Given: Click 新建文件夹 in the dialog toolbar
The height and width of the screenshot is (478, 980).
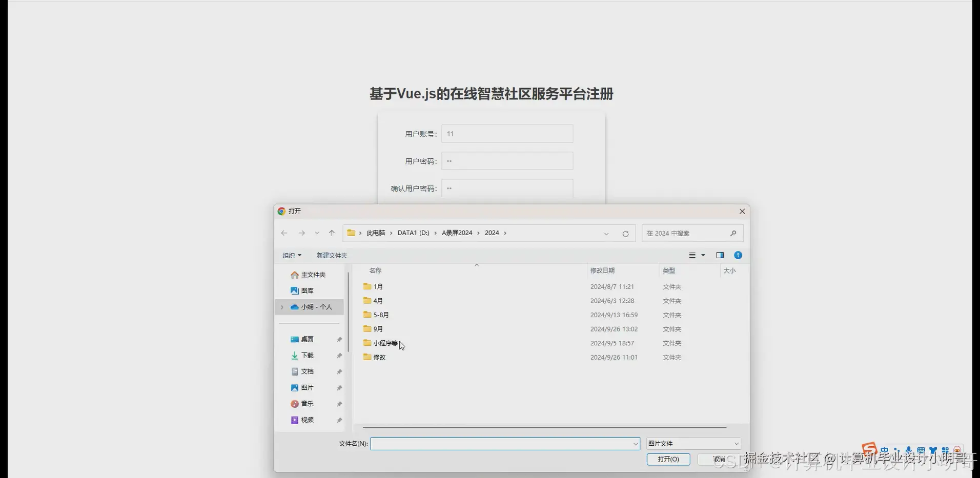Looking at the screenshot, I should pyautogui.click(x=331, y=255).
